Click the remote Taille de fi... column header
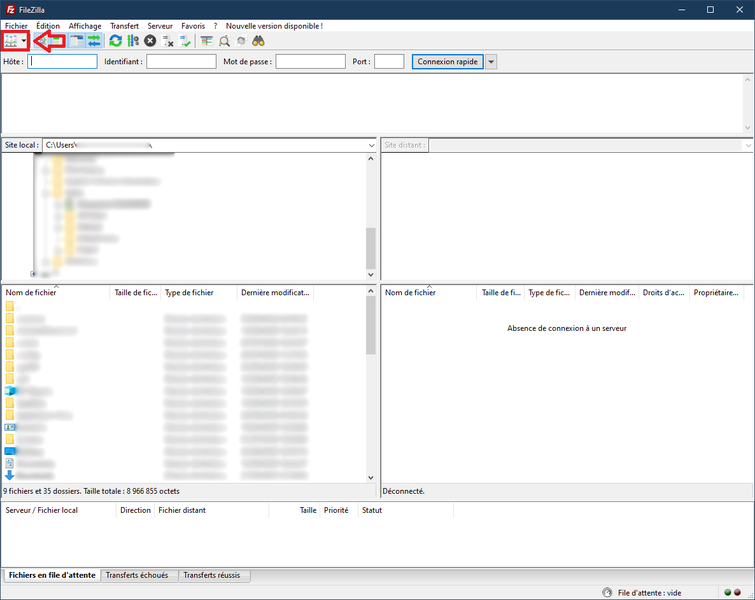Screen dimensions: 755x600 [501, 292]
